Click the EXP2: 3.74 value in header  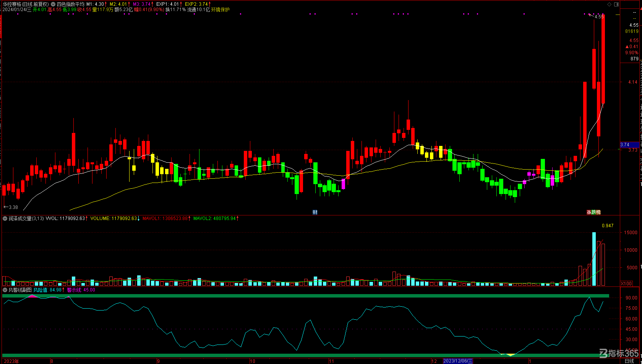[x=196, y=4]
